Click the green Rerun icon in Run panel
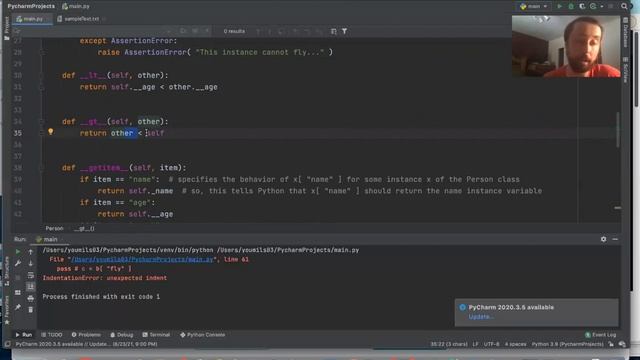The image size is (640, 360). [18, 252]
